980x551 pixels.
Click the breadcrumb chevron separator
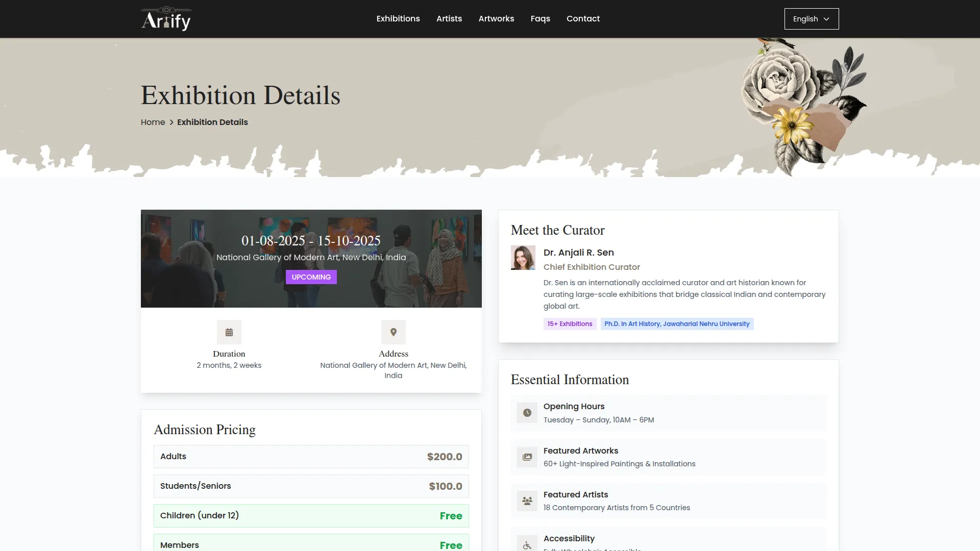tap(171, 122)
